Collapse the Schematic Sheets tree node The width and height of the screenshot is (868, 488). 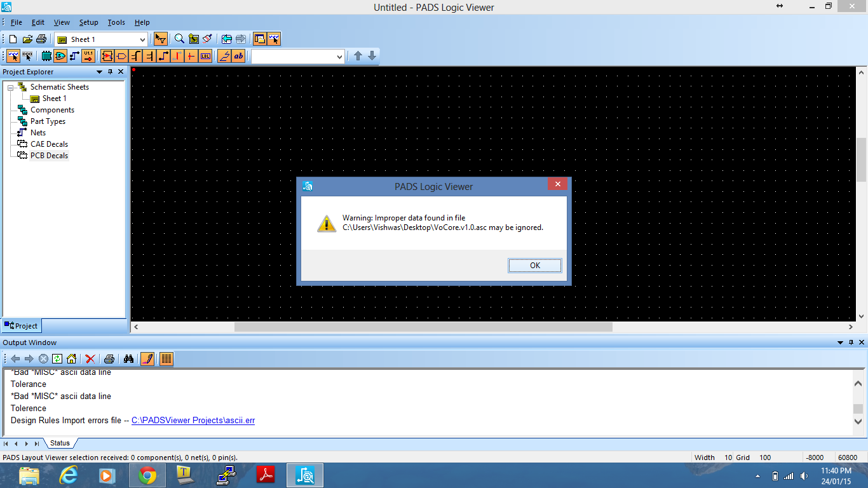coord(10,87)
